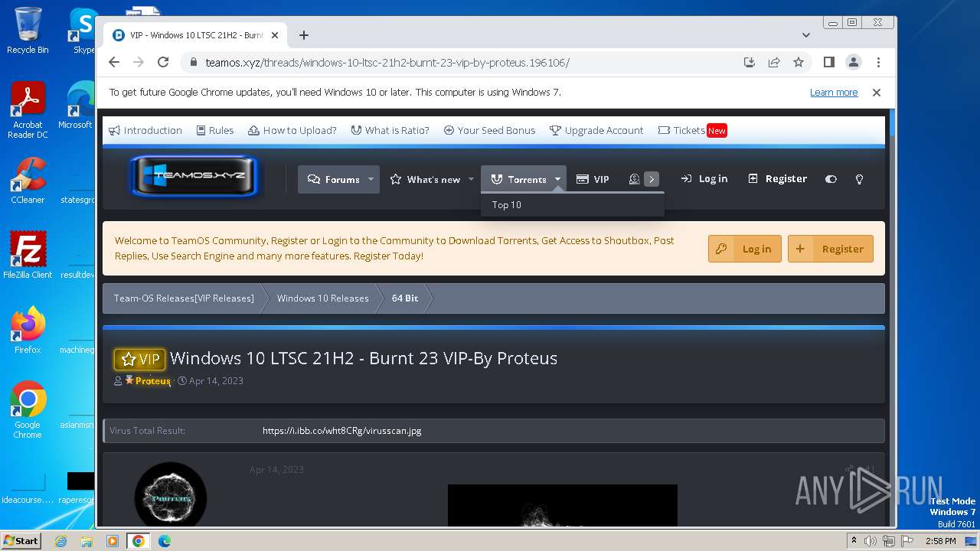Open Internet Explorer from taskbar

point(60,541)
